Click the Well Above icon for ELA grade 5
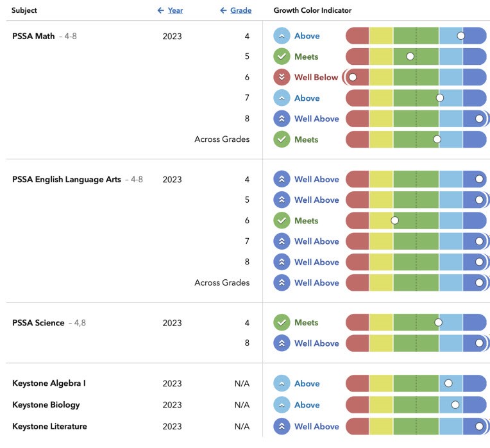This screenshot has width=490, height=448. (x=282, y=200)
